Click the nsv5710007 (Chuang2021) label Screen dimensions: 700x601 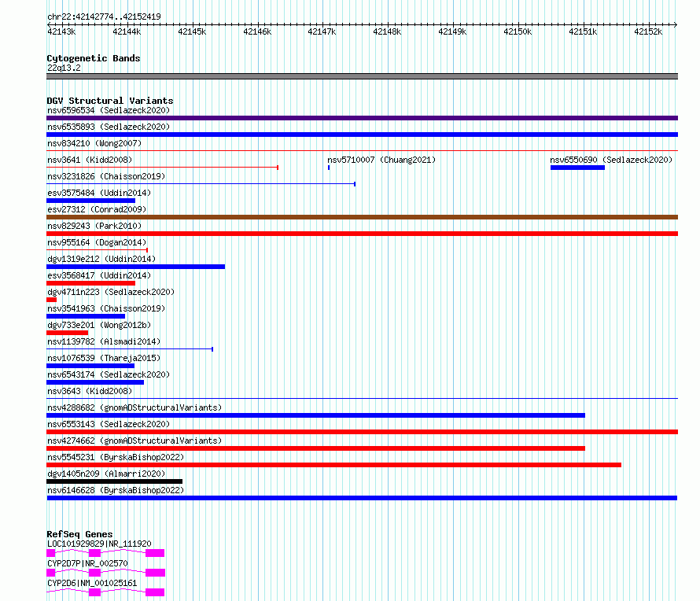(381, 160)
